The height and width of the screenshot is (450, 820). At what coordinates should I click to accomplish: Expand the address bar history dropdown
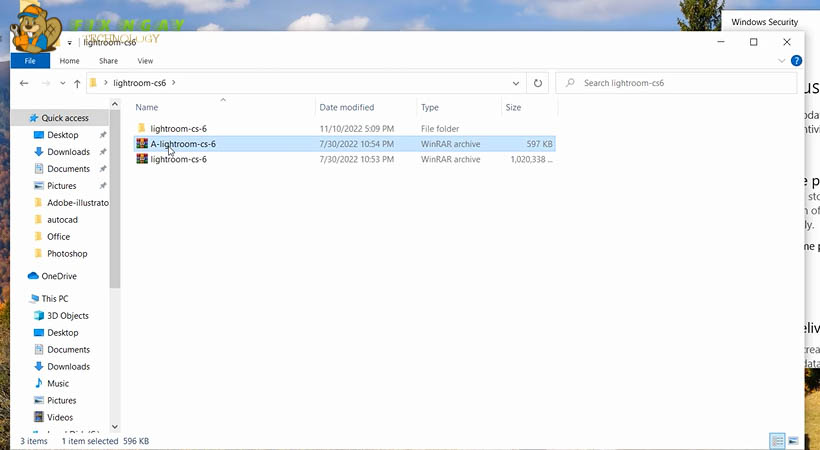click(516, 83)
